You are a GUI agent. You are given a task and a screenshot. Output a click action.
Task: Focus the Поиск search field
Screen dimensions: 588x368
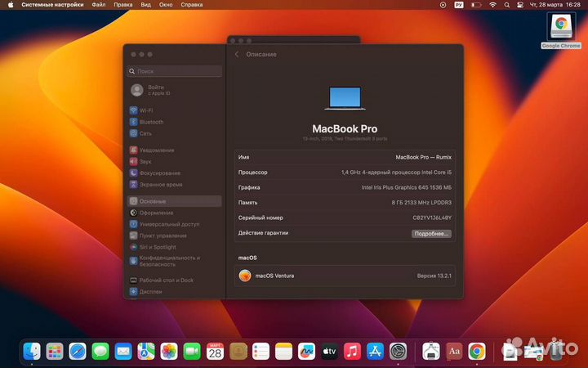[175, 71]
